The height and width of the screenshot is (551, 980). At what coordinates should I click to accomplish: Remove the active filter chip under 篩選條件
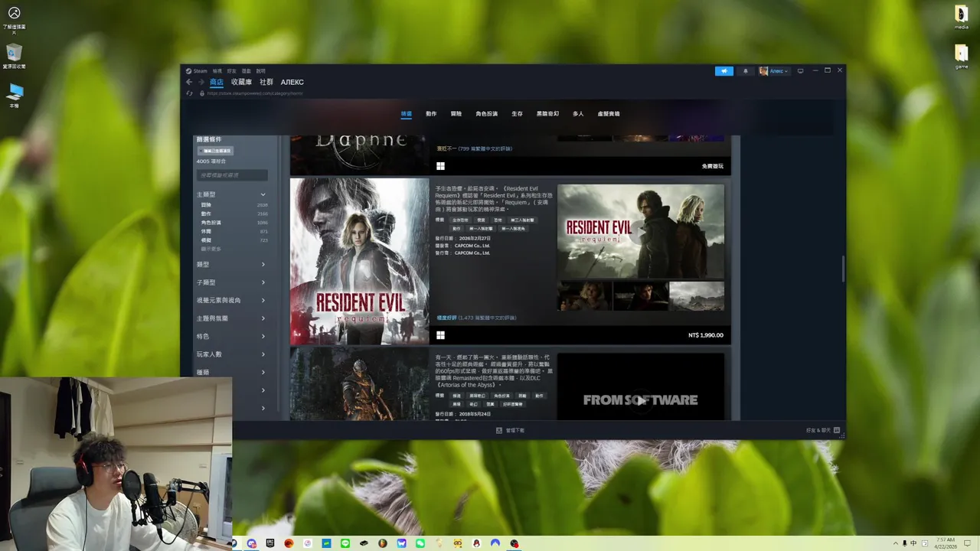pos(215,151)
